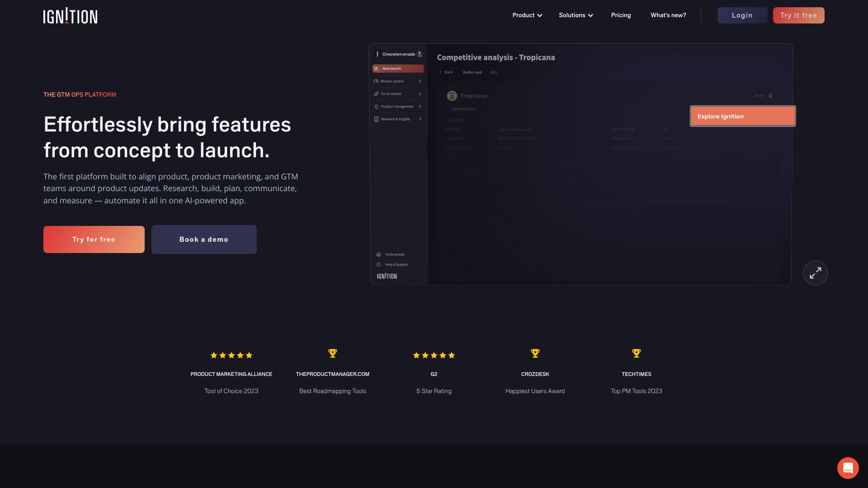The image size is (868, 488).
Task: Click the G2 five-star rating icons
Action: 434,355
